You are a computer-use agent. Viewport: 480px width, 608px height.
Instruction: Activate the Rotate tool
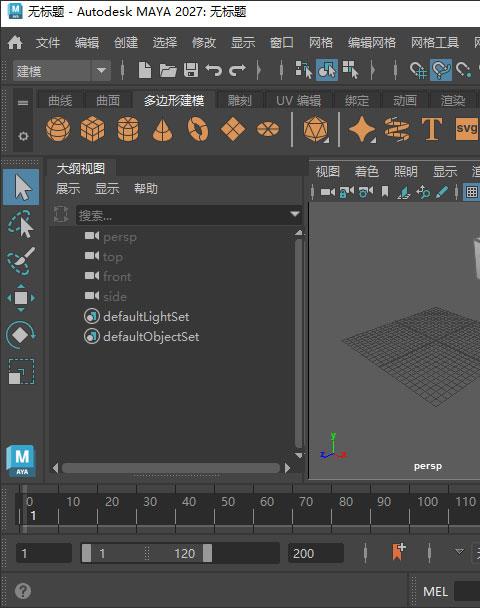pyautogui.click(x=21, y=335)
